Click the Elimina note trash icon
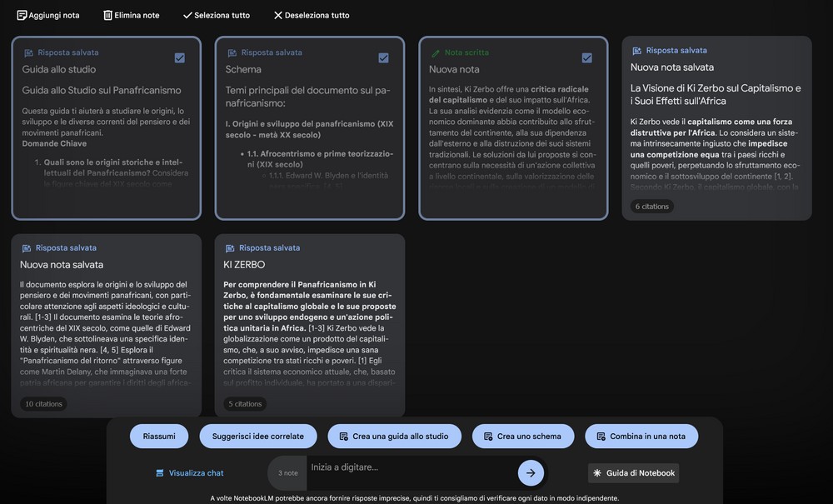Screen dimensions: 833x504 [x=107, y=15]
